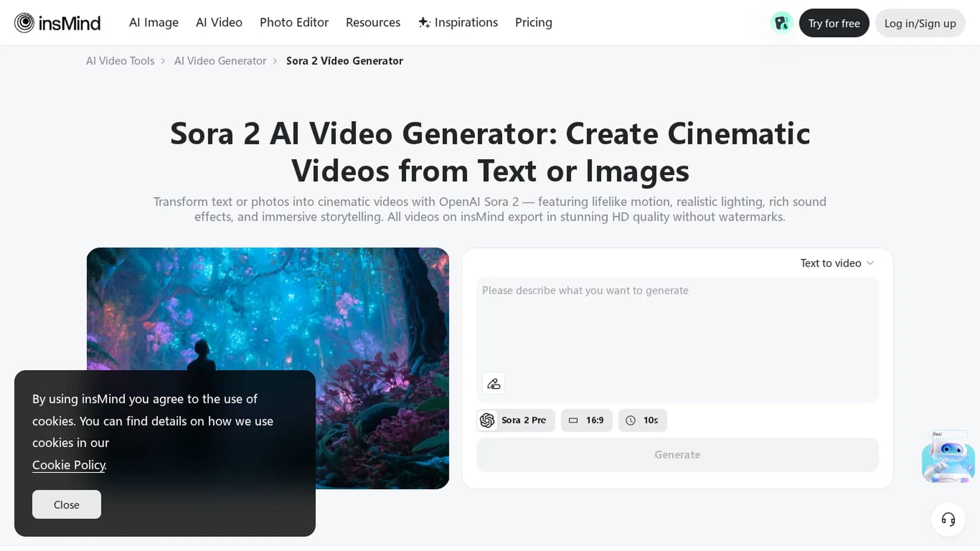Close the cookie consent banner
The image size is (980, 551).
click(66, 505)
